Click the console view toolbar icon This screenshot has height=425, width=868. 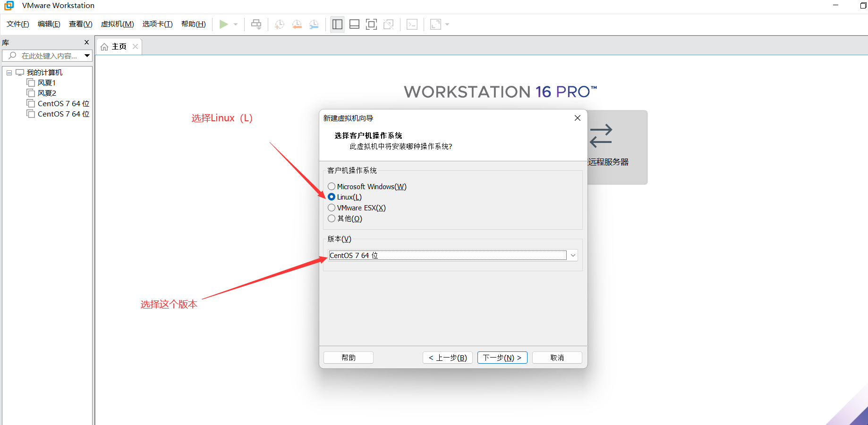[412, 24]
